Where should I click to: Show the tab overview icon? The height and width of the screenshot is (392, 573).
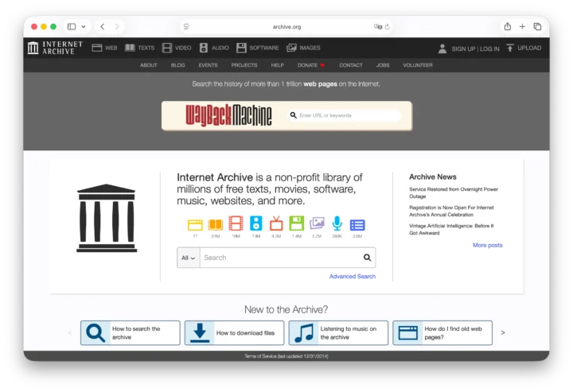click(537, 27)
